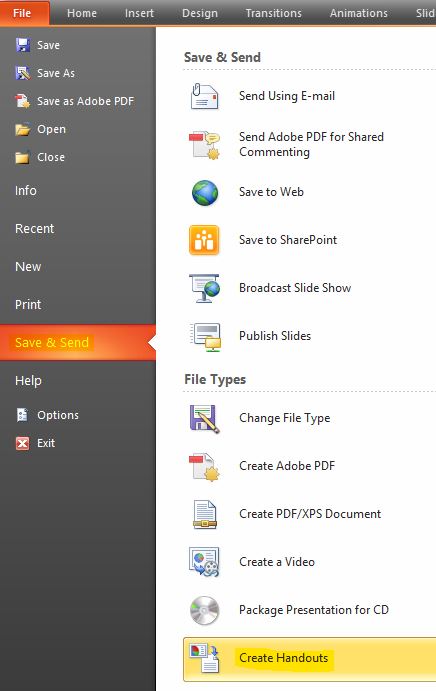Select the orange Save to SharePoint icon
Viewport: 436px width, 691px height.
click(x=204, y=240)
